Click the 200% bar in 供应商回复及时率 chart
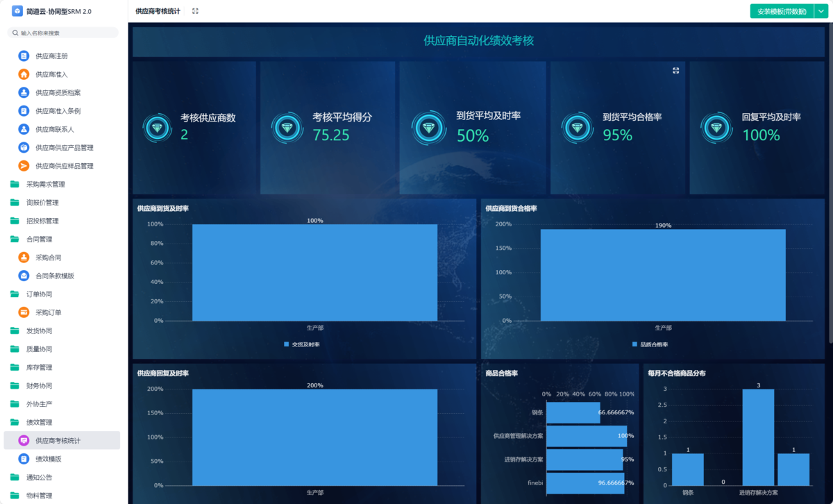 pyautogui.click(x=314, y=437)
